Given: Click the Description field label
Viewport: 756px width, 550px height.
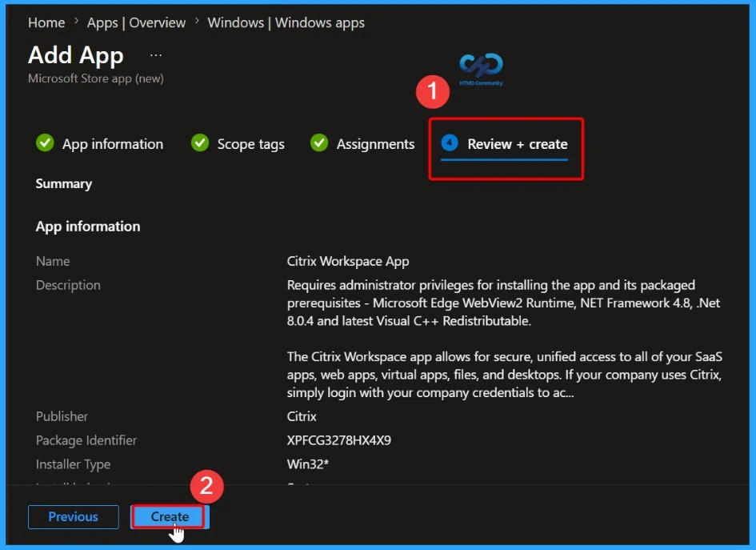Looking at the screenshot, I should click(x=68, y=285).
